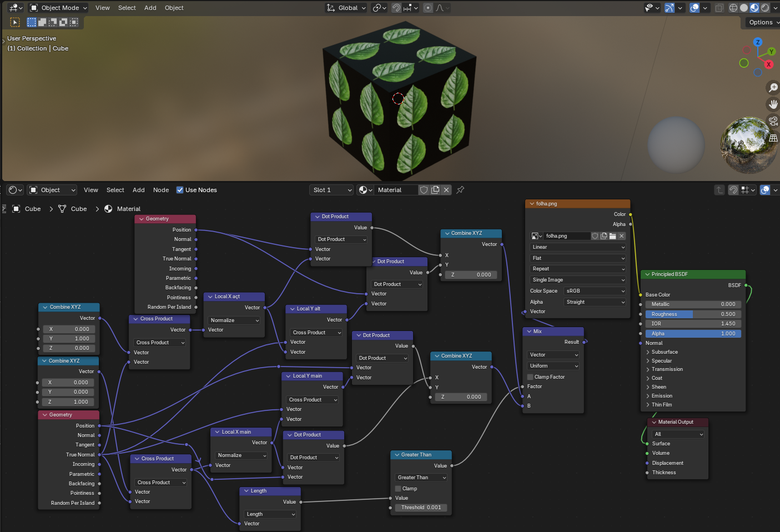
Task: Duplicate the Material with new material icon
Action: [435, 190]
